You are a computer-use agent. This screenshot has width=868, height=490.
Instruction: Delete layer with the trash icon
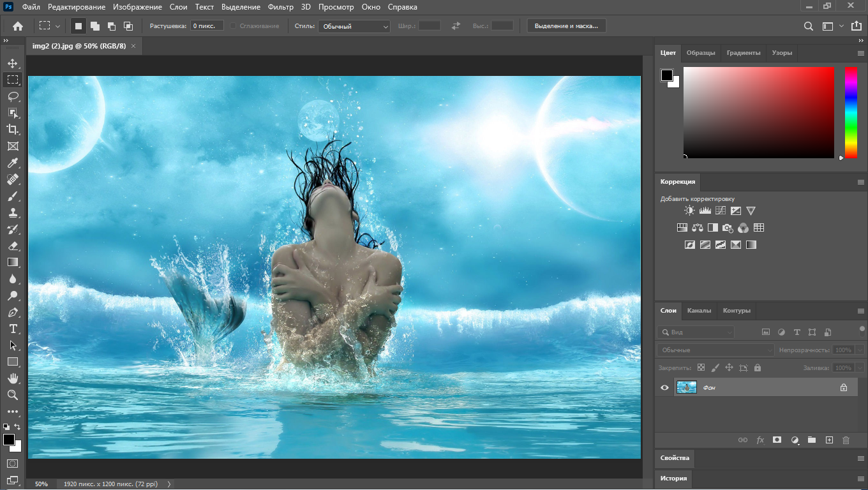(846, 440)
